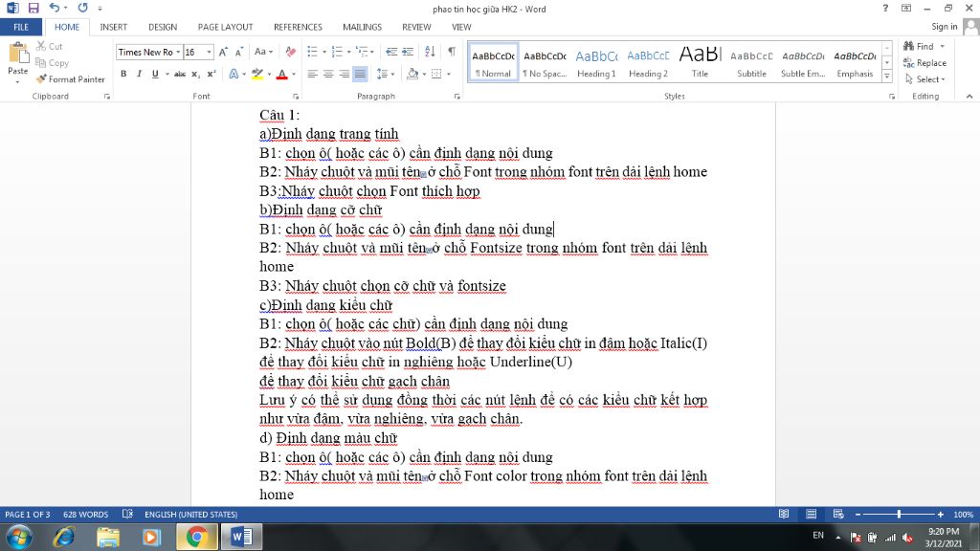Apply the Normal style
The width and height of the screenshot is (980, 551).
493,62
